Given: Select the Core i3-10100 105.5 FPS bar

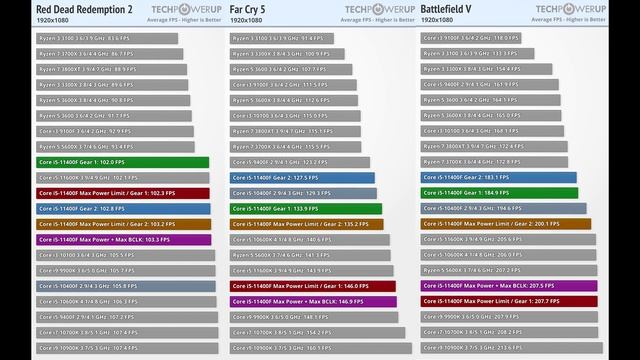Looking at the screenshot, I should click(x=125, y=256).
